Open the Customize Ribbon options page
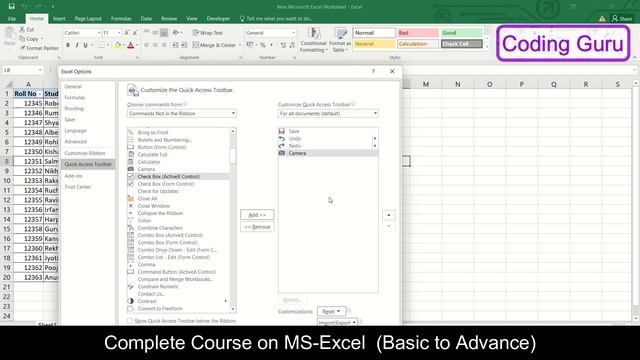 point(84,153)
